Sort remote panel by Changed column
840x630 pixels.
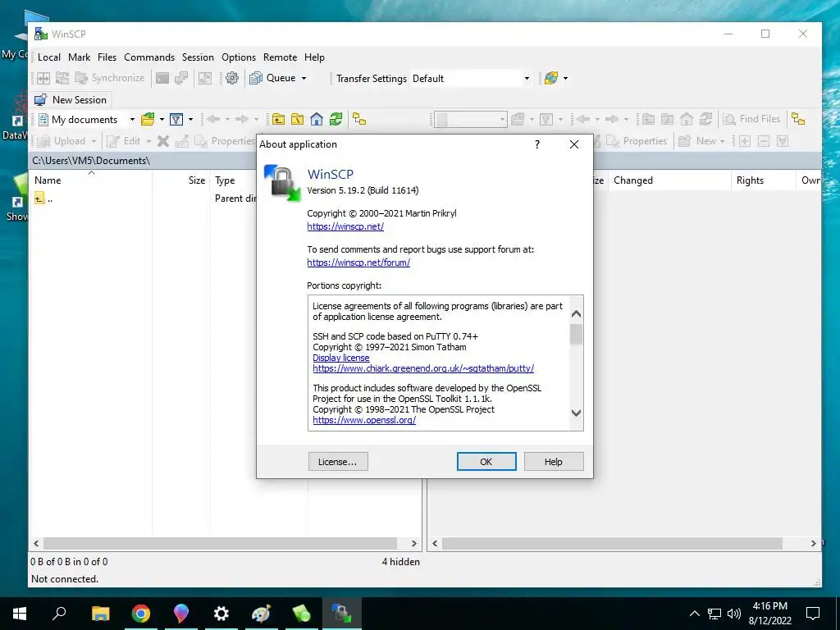click(669, 180)
